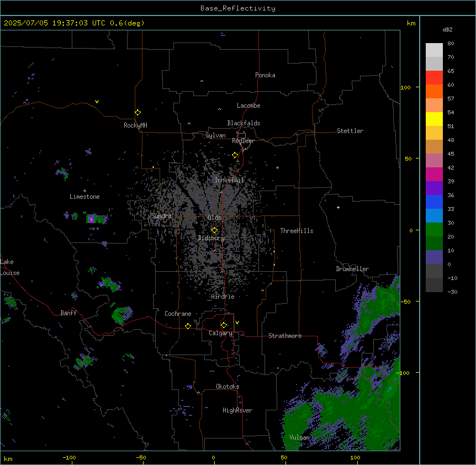This screenshot has width=476, height=465.
Task: Click the RockyMH label
Action: click(x=135, y=125)
